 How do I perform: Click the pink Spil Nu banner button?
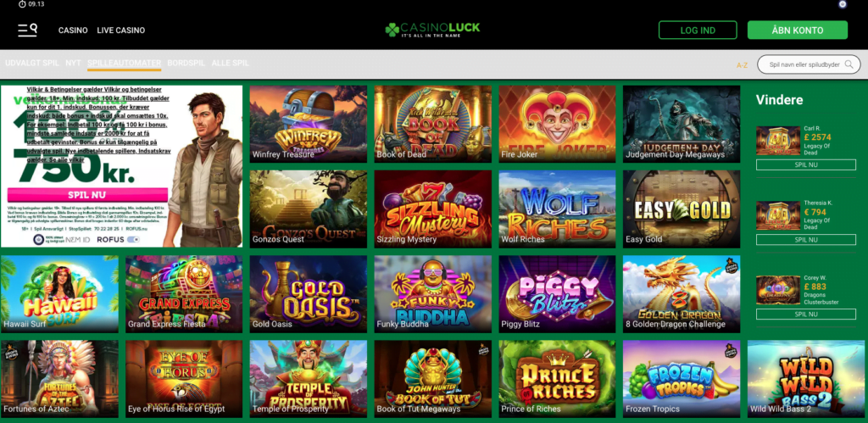87,195
